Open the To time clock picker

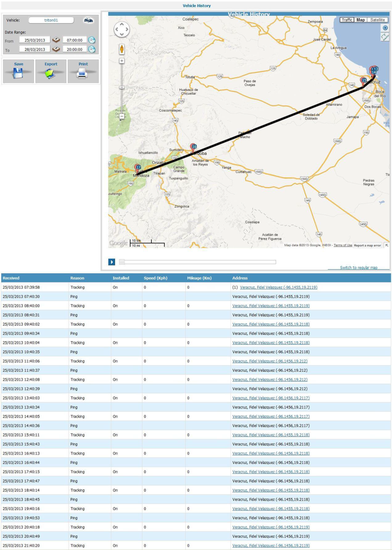[x=92, y=49]
